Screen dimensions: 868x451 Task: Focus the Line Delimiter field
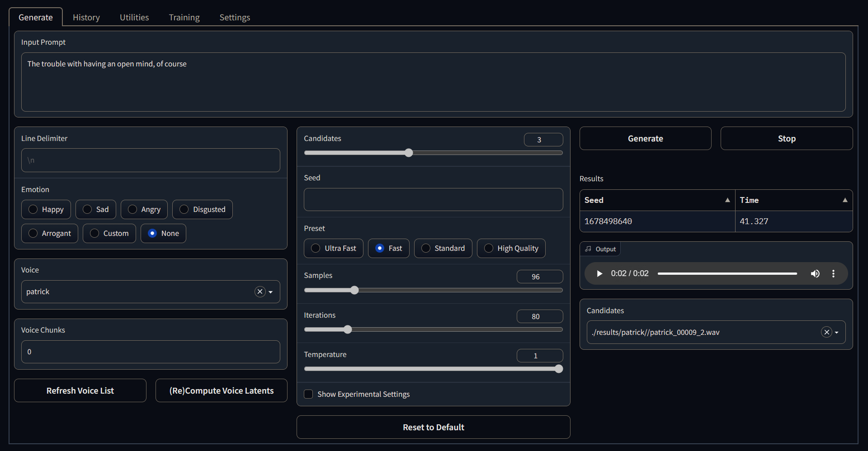pyautogui.click(x=151, y=160)
